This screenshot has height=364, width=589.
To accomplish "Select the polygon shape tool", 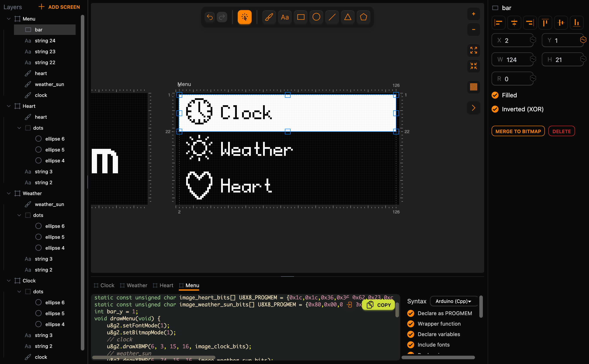I will pyautogui.click(x=363, y=17).
